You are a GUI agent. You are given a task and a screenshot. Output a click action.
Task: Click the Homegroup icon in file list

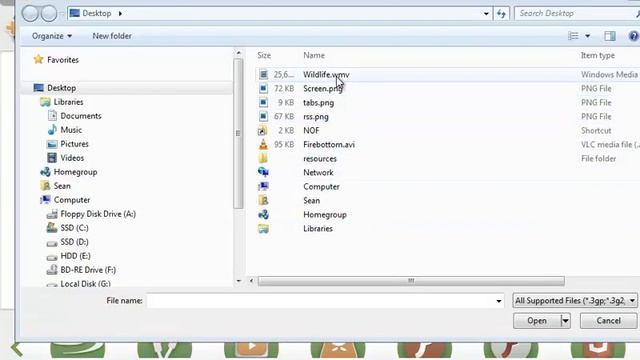(263, 214)
